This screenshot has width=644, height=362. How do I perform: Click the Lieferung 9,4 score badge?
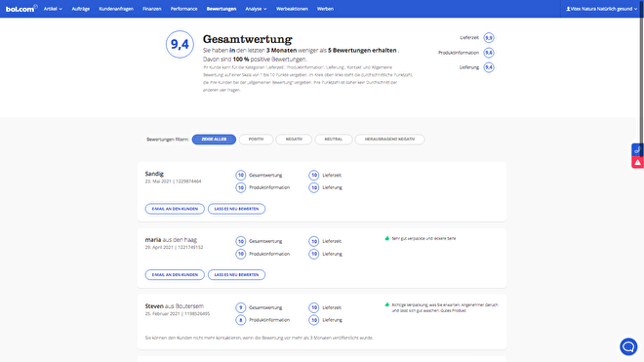tap(488, 67)
